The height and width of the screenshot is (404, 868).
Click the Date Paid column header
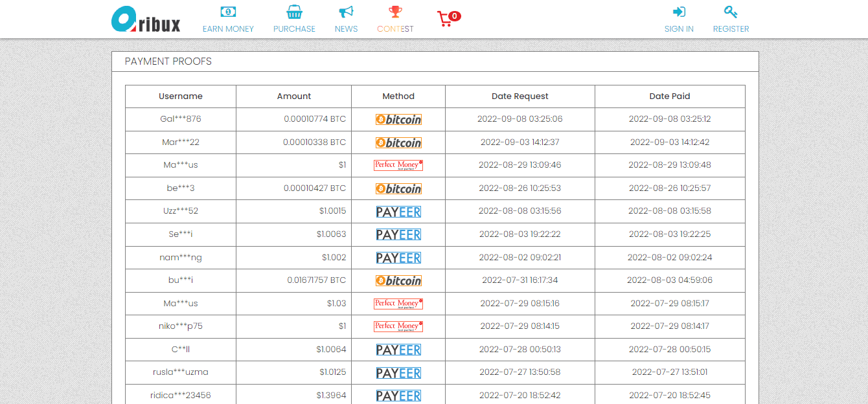click(x=670, y=96)
